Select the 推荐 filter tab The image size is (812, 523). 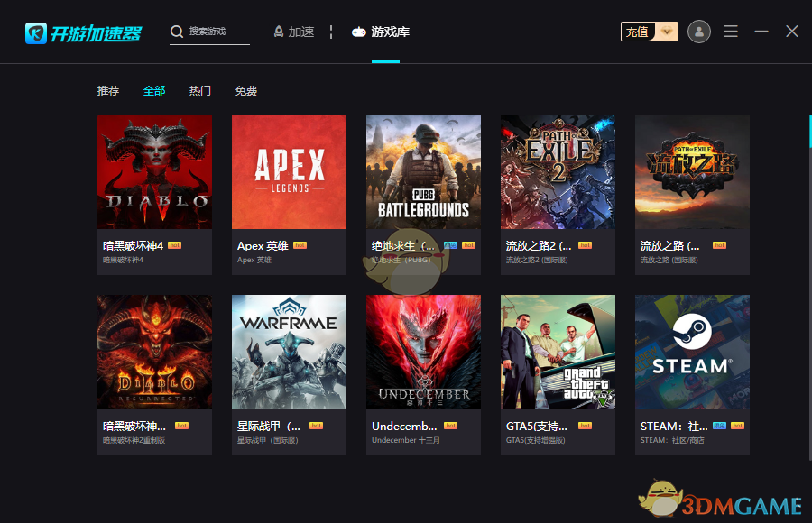(108, 91)
